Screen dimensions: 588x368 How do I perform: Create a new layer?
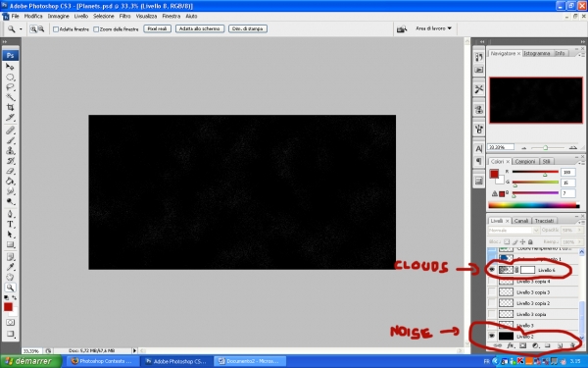tap(560, 345)
